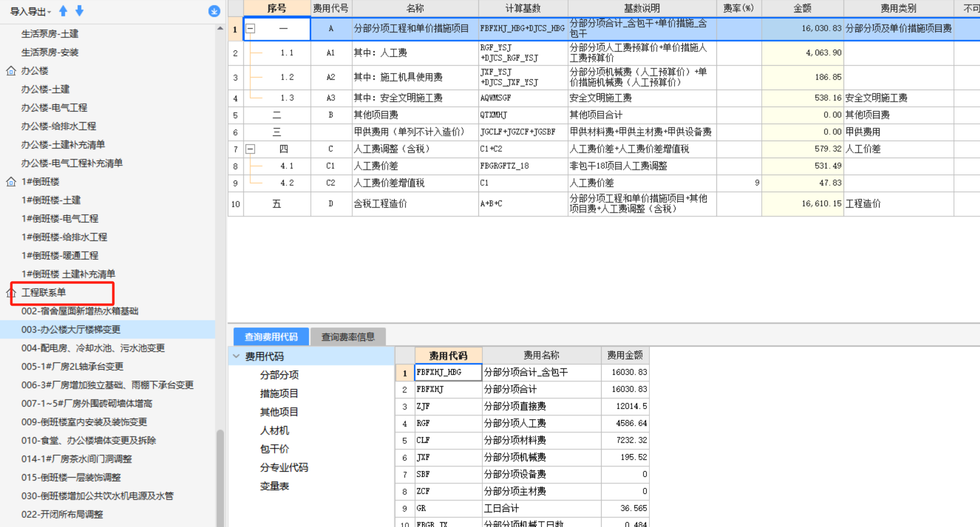Click the house icon beside 办公楼
The height and width of the screenshot is (527, 980).
(x=11, y=71)
